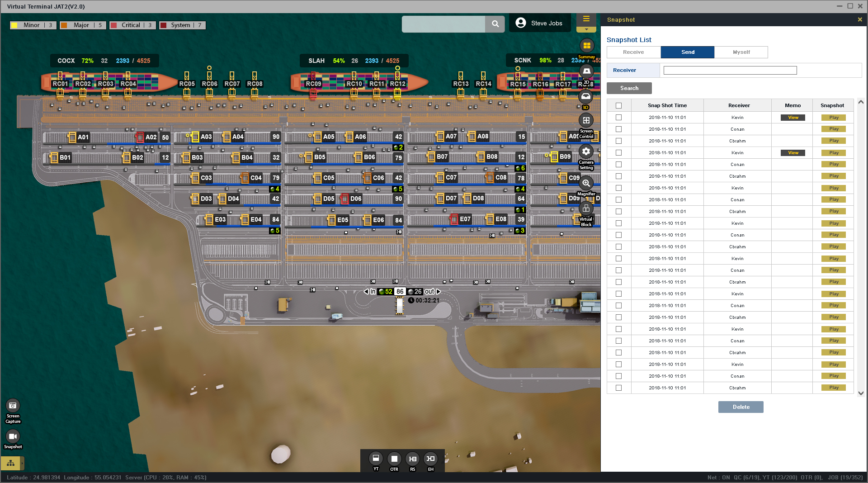Click the Snapshot video camera icon
The image size is (868, 483).
point(13,436)
